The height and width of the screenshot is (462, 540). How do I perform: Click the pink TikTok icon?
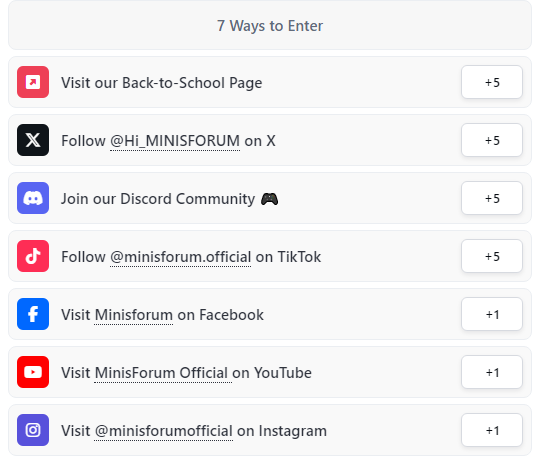click(33, 256)
